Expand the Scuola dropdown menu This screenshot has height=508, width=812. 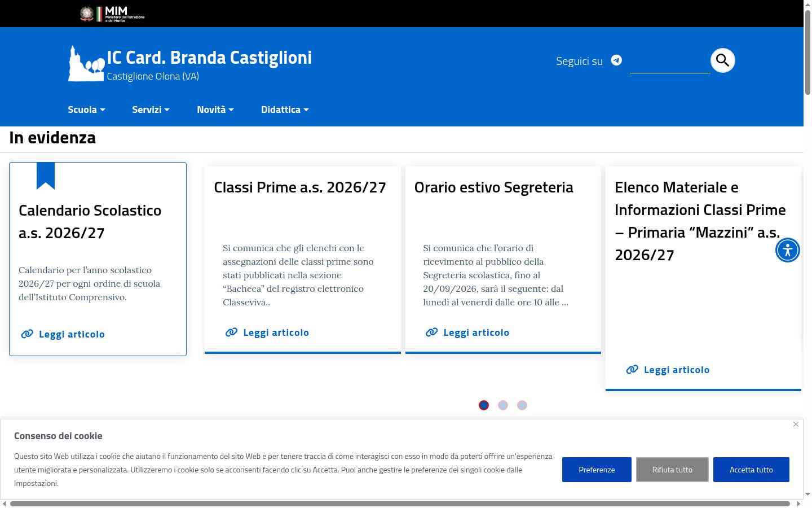pos(86,110)
